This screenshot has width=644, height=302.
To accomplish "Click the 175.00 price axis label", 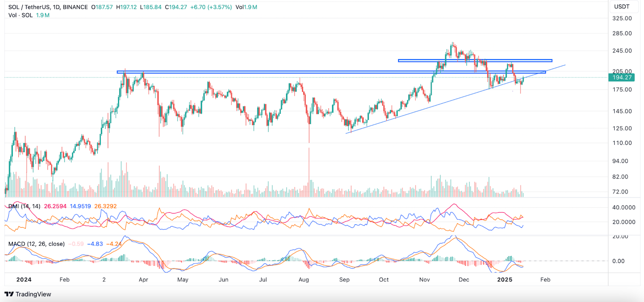I will coord(622,90).
